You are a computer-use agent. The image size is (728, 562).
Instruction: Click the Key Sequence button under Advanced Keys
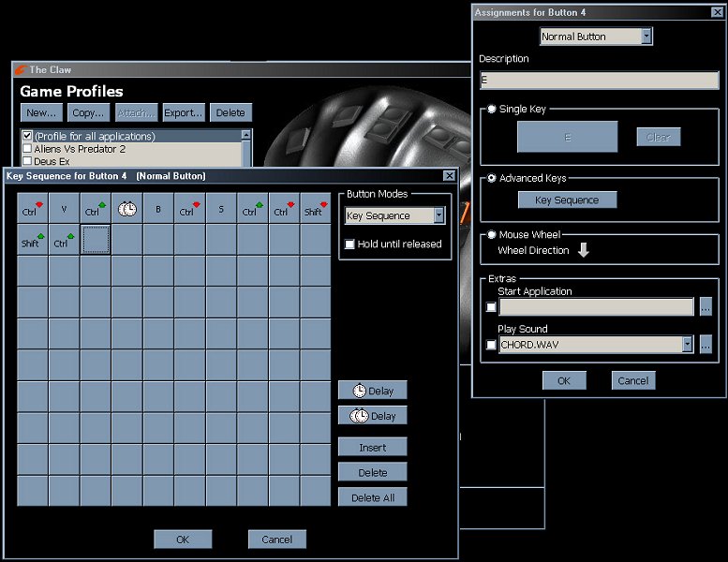567,200
